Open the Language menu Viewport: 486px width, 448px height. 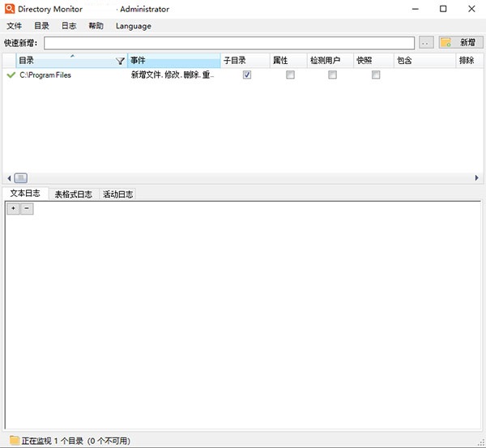[133, 26]
